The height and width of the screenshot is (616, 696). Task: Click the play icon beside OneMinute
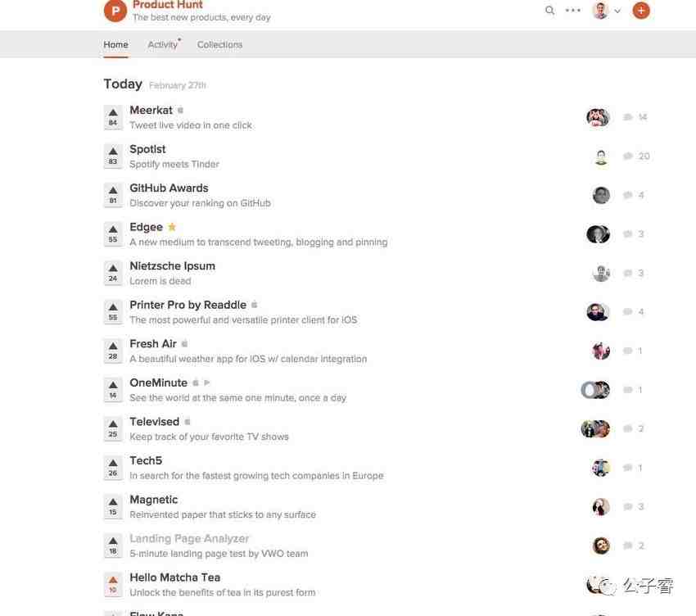click(x=207, y=383)
